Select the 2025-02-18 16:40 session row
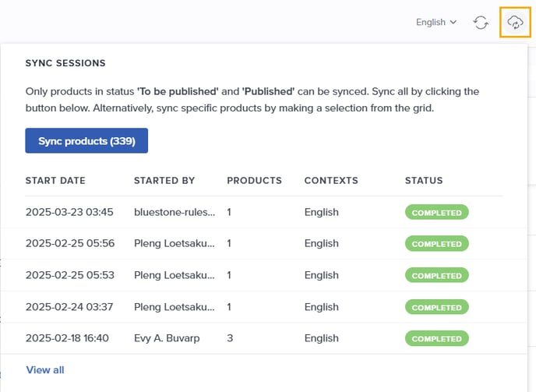The height and width of the screenshot is (392, 536). (263, 338)
